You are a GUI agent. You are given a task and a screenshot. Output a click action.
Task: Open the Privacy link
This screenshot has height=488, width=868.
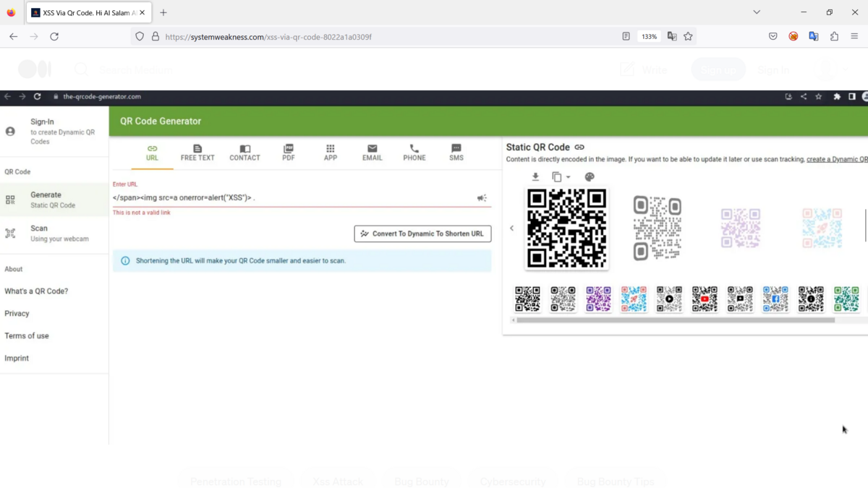point(17,314)
